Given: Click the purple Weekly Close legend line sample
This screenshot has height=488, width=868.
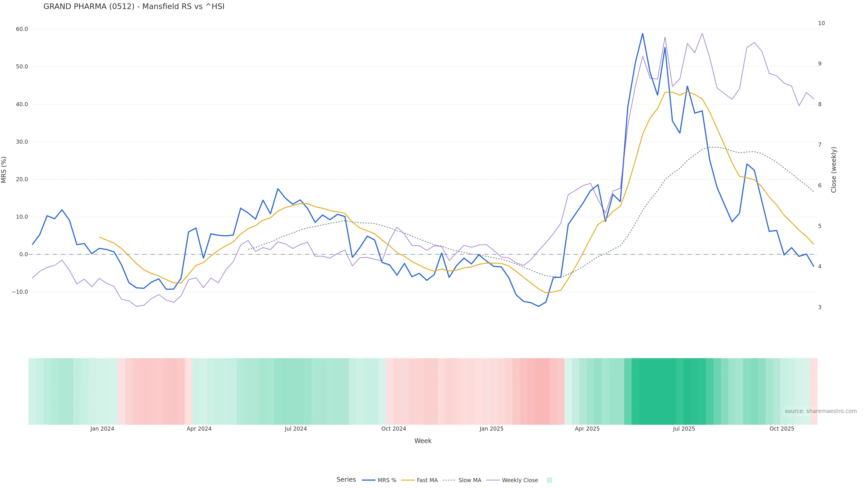Looking at the screenshot, I should tap(493, 480).
